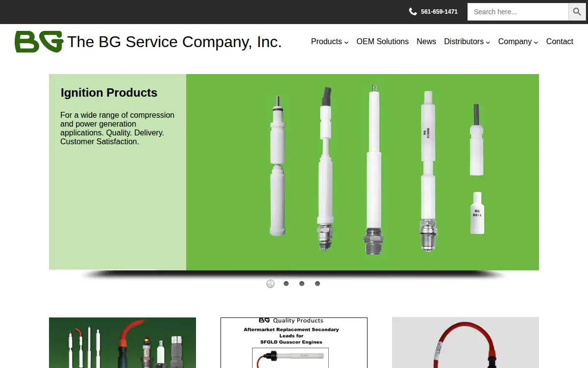
Task: Click the search magnifier button
Action: pos(577,12)
